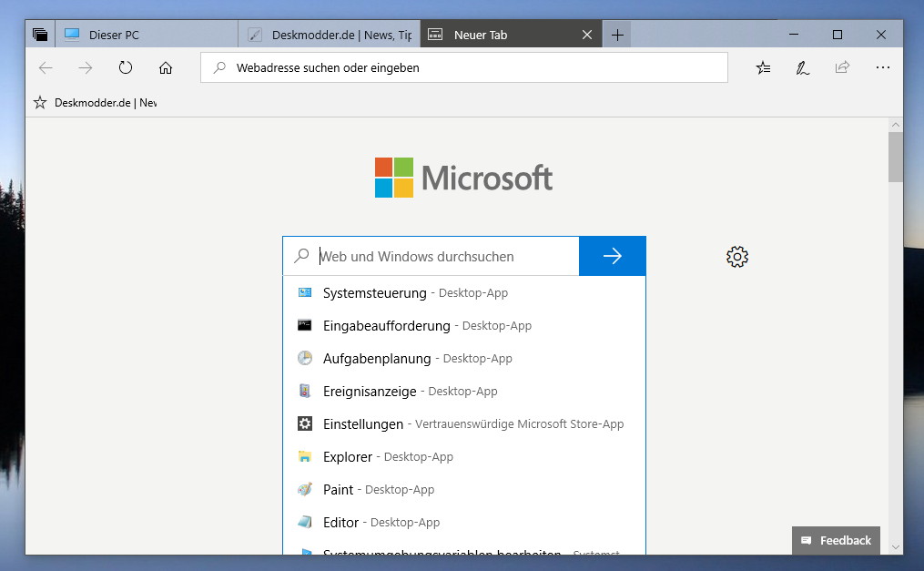
Task: Share this page via share icon
Action: [x=843, y=67]
